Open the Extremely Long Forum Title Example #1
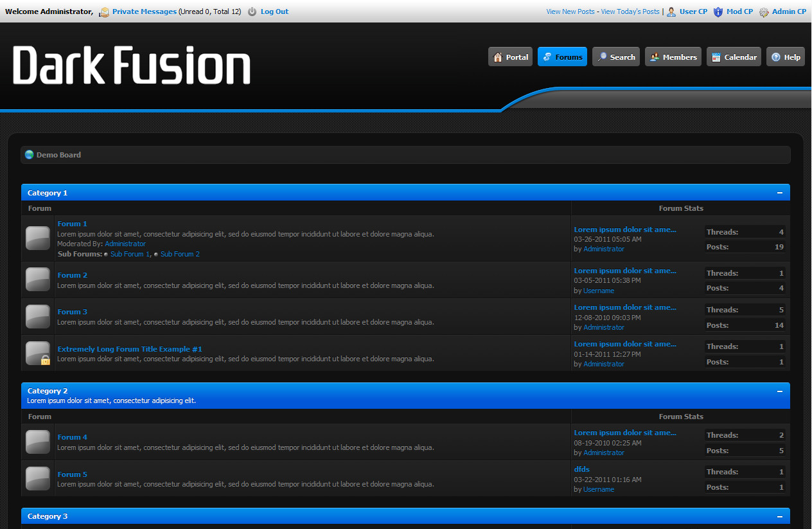The height and width of the screenshot is (529, 812). click(x=130, y=349)
